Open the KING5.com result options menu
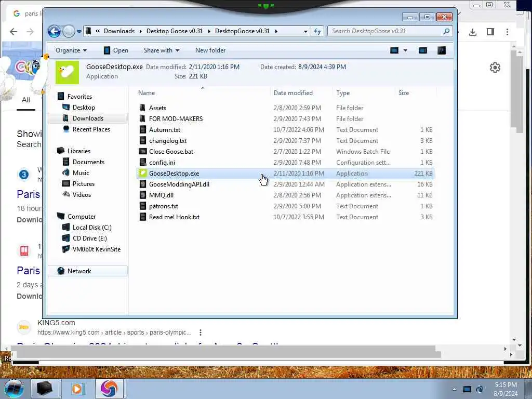Image resolution: width=532 pixels, height=399 pixels. (201, 332)
